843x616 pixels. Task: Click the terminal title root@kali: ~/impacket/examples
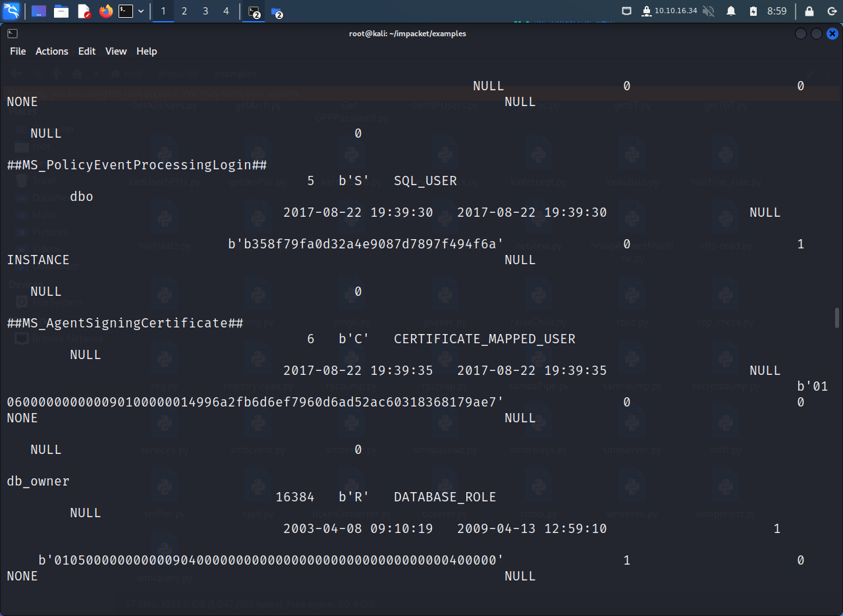(408, 34)
